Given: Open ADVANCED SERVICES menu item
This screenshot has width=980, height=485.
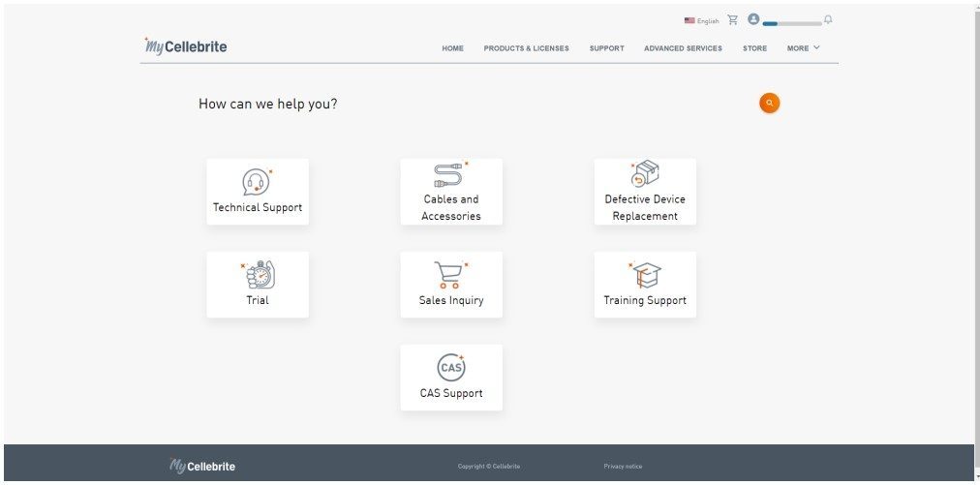Looking at the screenshot, I should 683,48.
